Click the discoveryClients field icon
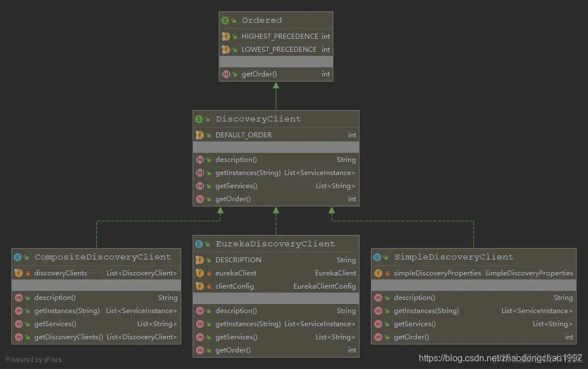This screenshot has width=588, height=369. pyautogui.click(x=18, y=273)
